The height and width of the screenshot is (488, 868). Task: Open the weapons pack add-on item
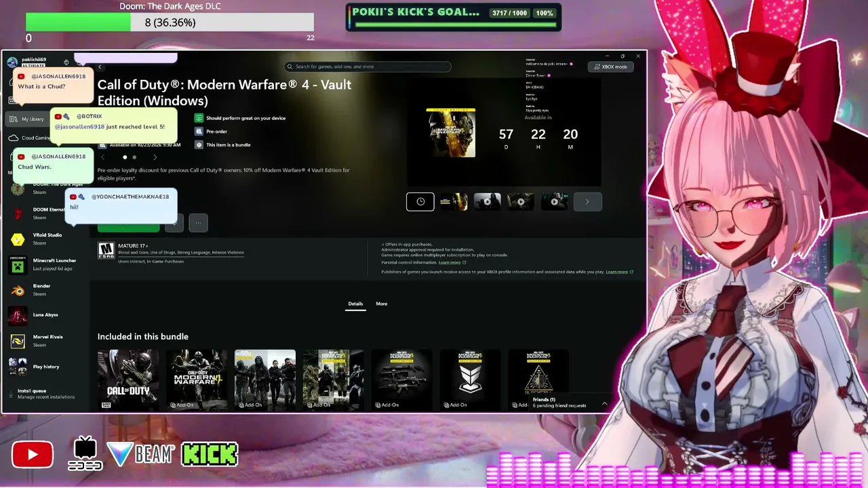(x=401, y=380)
